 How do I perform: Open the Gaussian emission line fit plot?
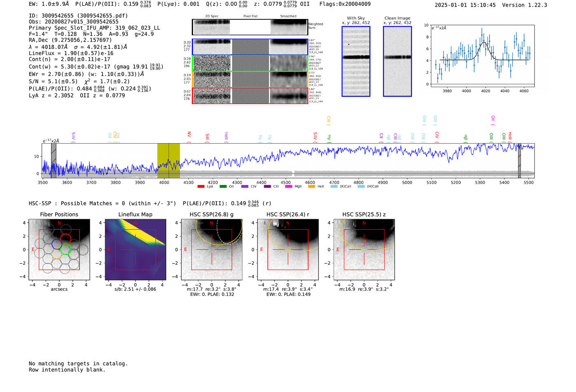click(x=482, y=56)
